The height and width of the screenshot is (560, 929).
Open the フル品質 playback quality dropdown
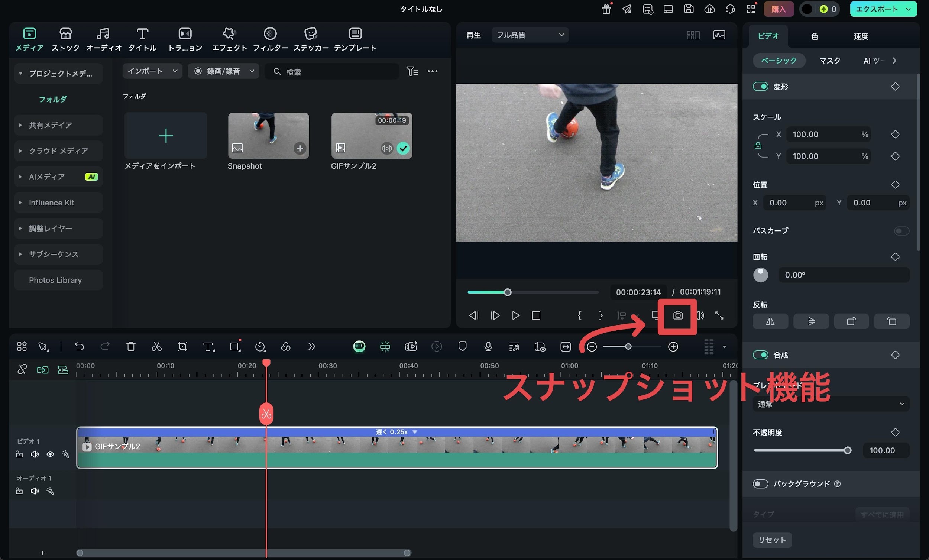[530, 35]
